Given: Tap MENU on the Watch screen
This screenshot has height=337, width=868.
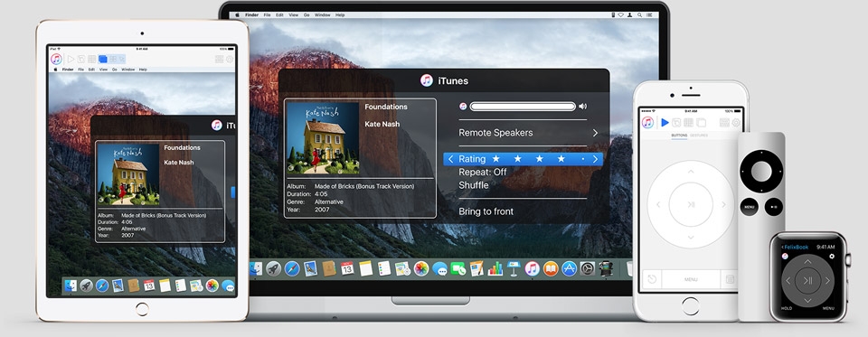Looking at the screenshot, I should click(x=828, y=308).
